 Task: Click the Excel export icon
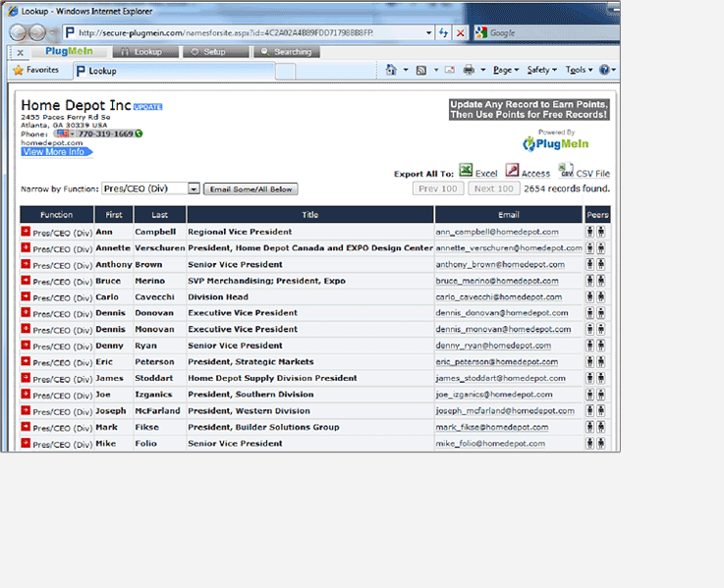pyautogui.click(x=466, y=170)
